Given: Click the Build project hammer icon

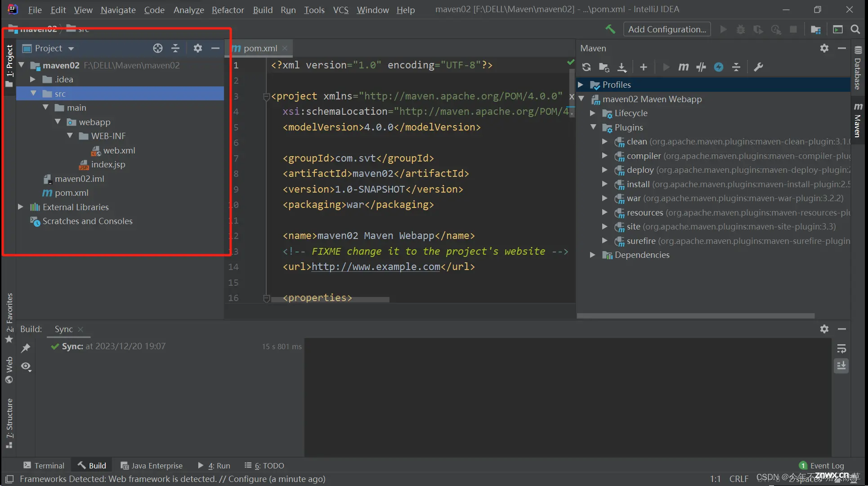Looking at the screenshot, I should pyautogui.click(x=610, y=29).
